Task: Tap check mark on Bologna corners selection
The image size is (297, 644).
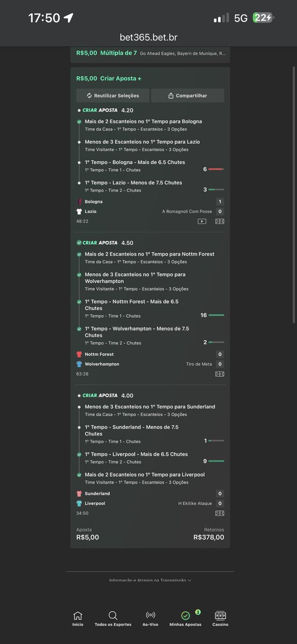Action: pos(79,122)
